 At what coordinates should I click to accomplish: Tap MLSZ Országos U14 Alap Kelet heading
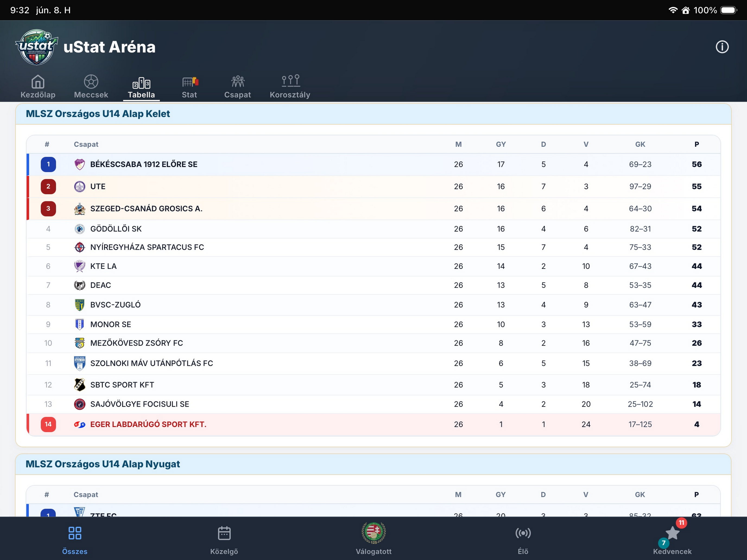pyautogui.click(x=98, y=114)
